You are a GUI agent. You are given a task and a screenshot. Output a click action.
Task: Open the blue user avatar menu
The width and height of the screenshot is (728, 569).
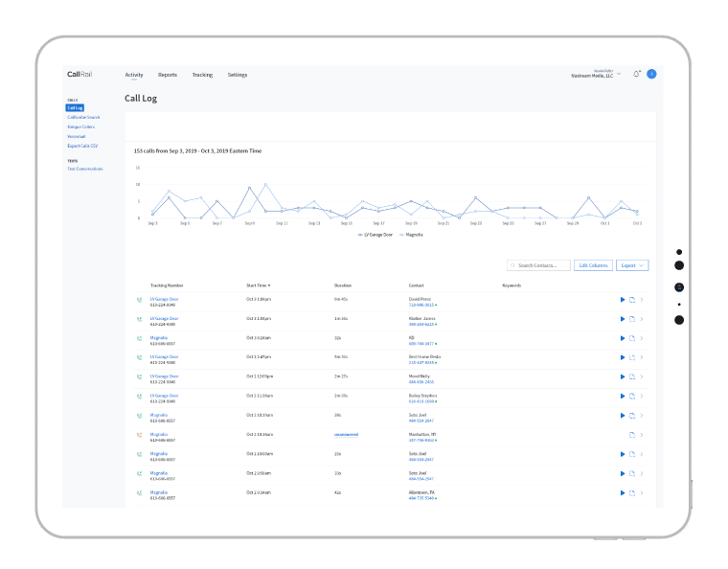click(x=651, y=74)
